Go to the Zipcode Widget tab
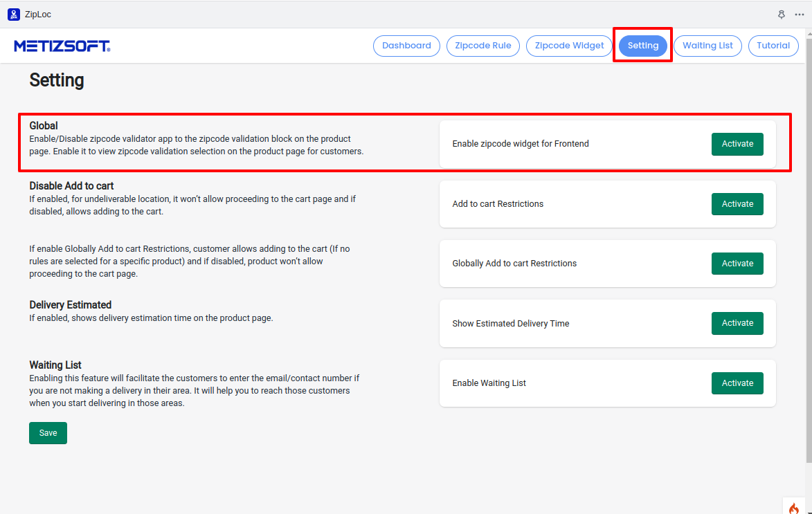Image resolution: width=812 pixels, height=514 pixels. 569,46
